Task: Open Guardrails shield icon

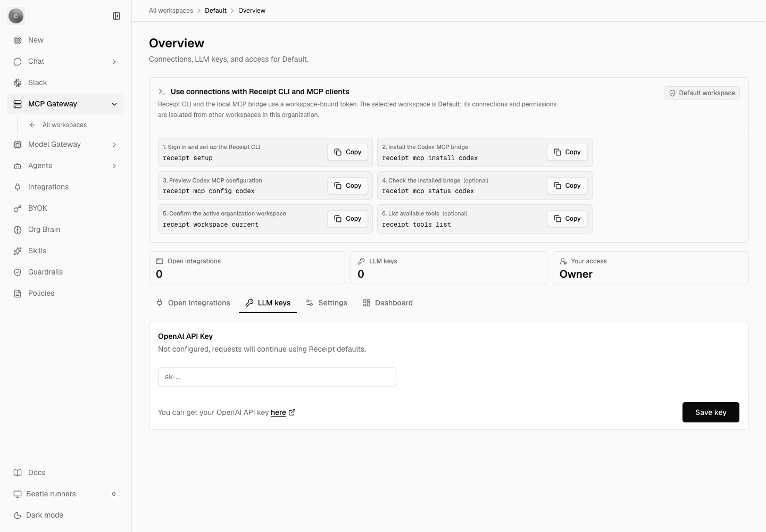Action: pos(18,272)
